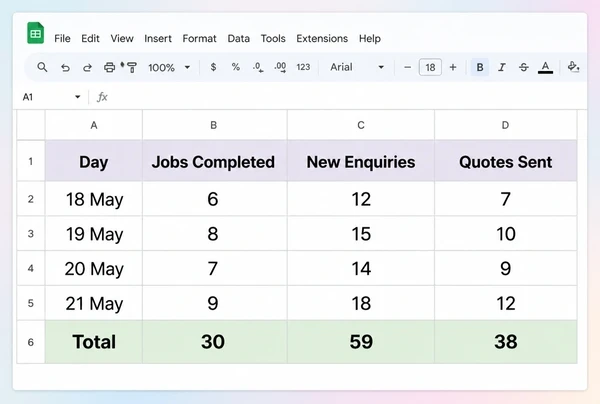This screenshot has width=600, height=404.
Task: Open the File menu
Action: (62, 39)
